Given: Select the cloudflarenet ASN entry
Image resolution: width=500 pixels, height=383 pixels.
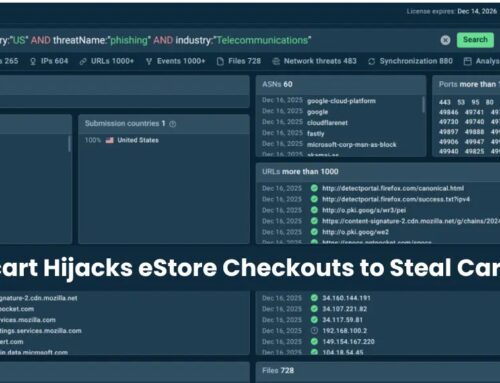Looking at the screenshot, I should [327, 123].
